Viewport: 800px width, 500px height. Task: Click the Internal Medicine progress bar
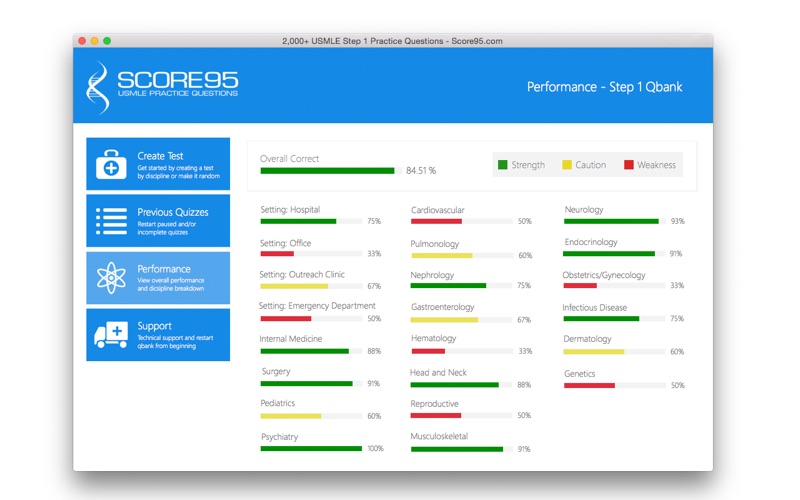(x=311, y=351)
